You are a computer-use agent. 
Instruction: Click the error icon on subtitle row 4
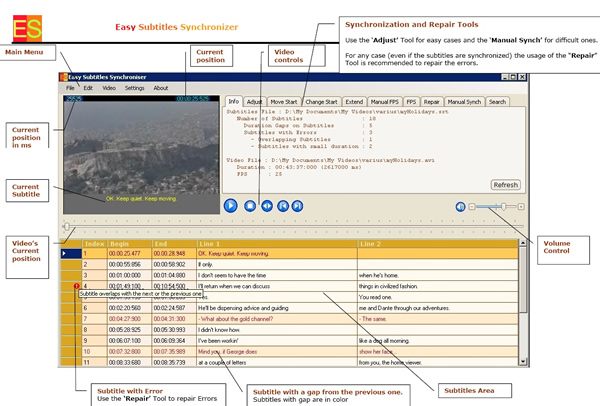(x=77, y=286)
